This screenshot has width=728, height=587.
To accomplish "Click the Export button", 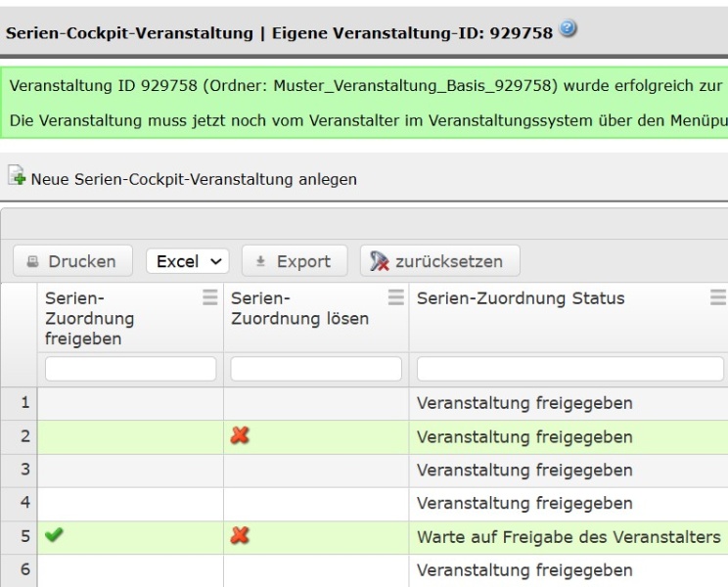I will point(295,261).
